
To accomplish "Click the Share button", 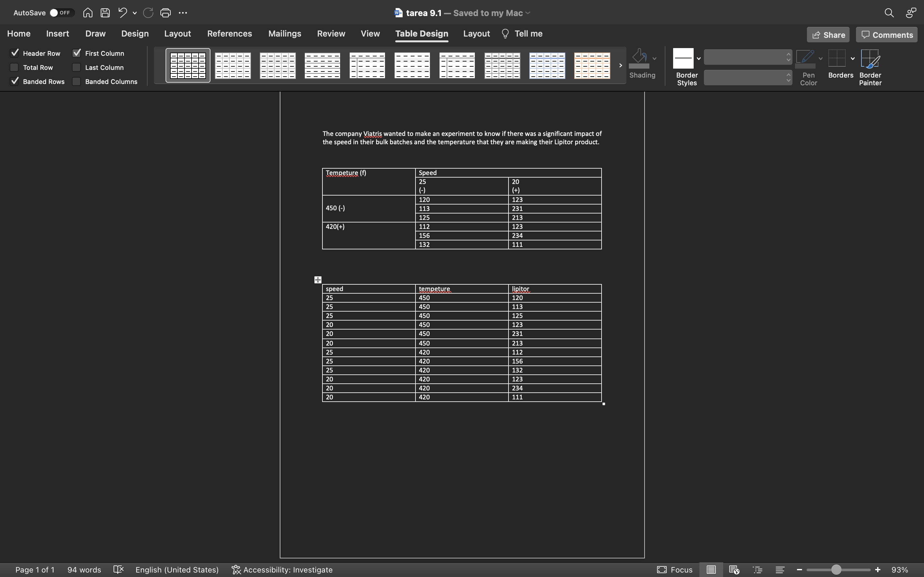I will click(828, 35).
